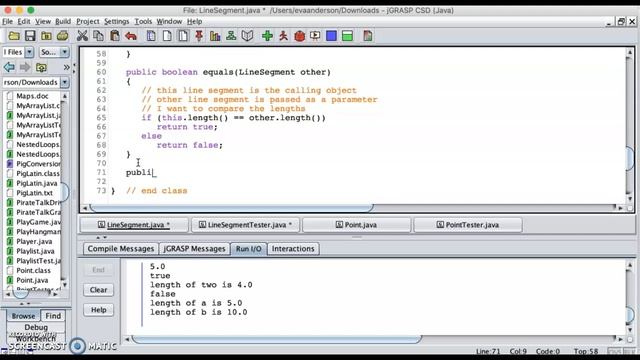Switch to PointTester.java editor tab
The width and height of the screenshot is (640, 360).
pos(468,225)
